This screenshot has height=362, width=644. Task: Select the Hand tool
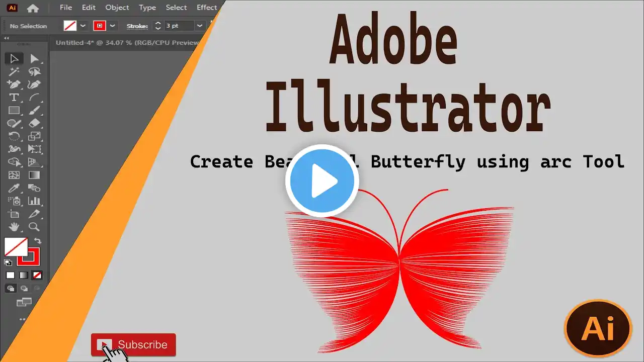point(14,227)
